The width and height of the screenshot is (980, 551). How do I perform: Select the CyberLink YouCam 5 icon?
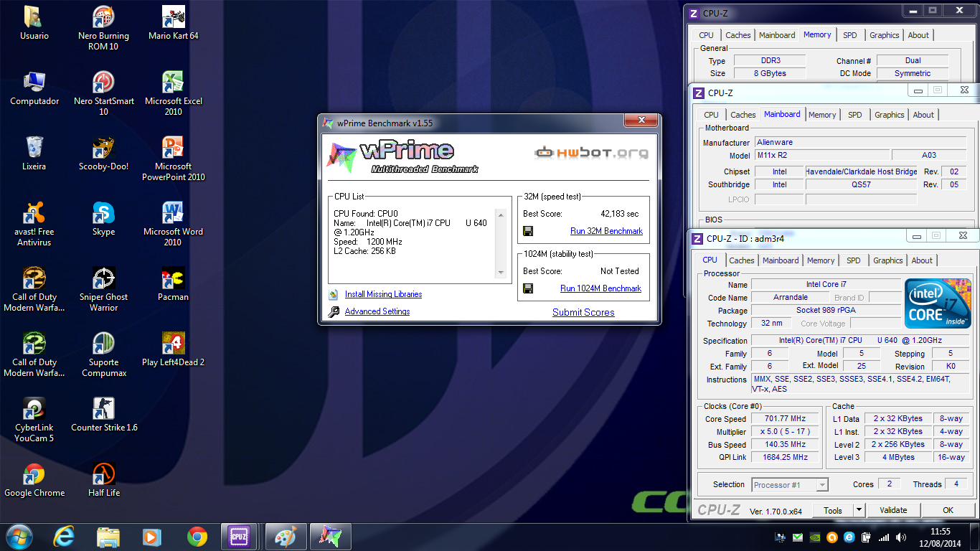click(34, 420)
